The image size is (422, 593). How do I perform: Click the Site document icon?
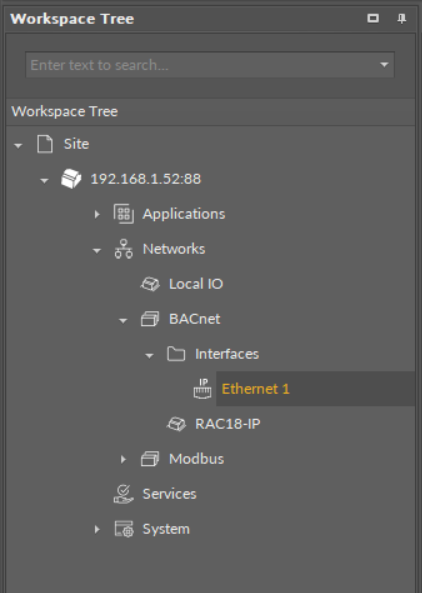pyautogui.click(x=45, y=144)
